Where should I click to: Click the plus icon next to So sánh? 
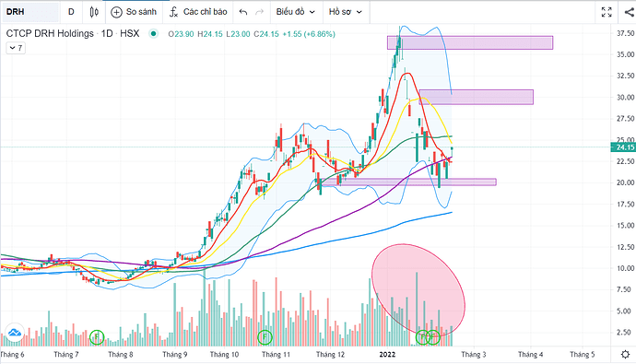pos(116,12)
